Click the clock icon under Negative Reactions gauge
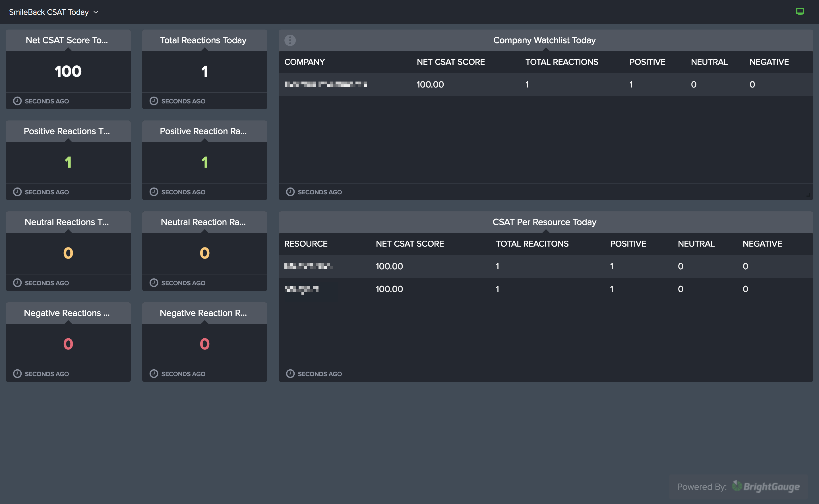The image size is (819, 504). point(17,374)
